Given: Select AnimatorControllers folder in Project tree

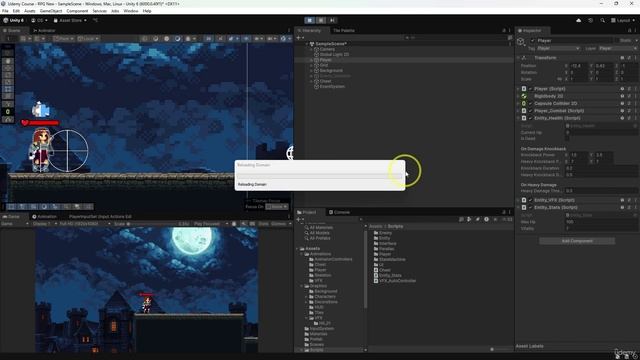Looking at the screenshot, I should pos(330,260).
